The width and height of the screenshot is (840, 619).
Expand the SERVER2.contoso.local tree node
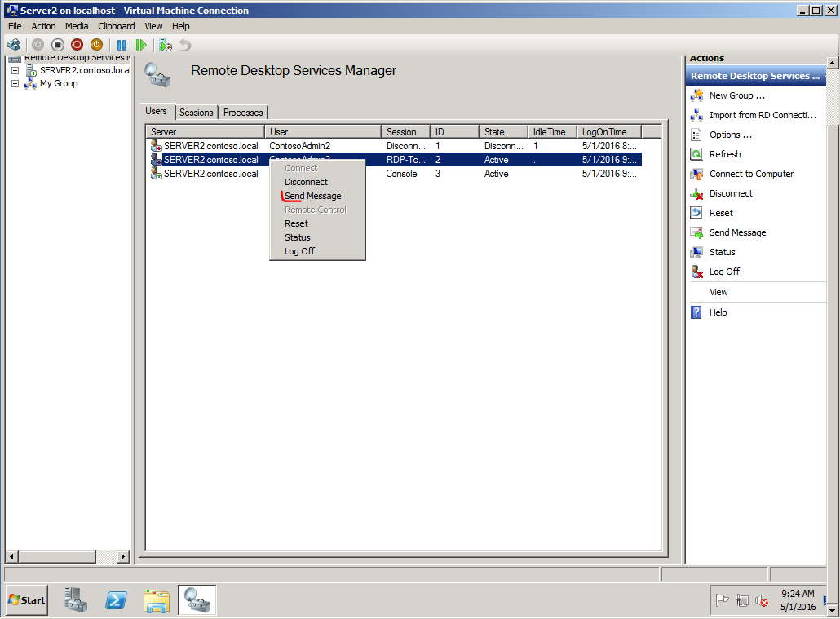[15, 70]
